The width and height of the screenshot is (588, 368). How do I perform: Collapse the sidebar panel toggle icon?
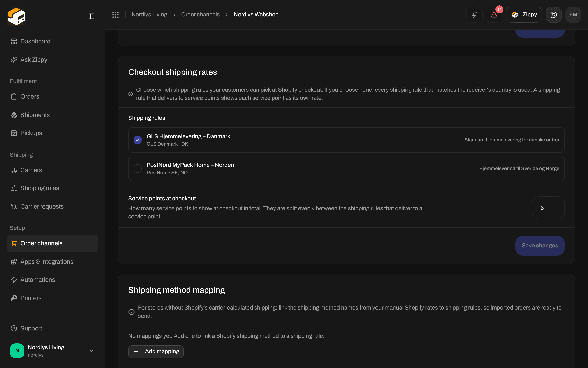[x=91, y=16]
